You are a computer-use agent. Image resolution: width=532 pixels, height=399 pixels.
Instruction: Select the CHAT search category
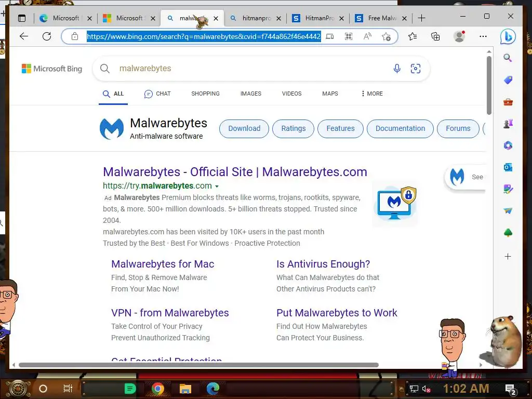coord(157,94)
